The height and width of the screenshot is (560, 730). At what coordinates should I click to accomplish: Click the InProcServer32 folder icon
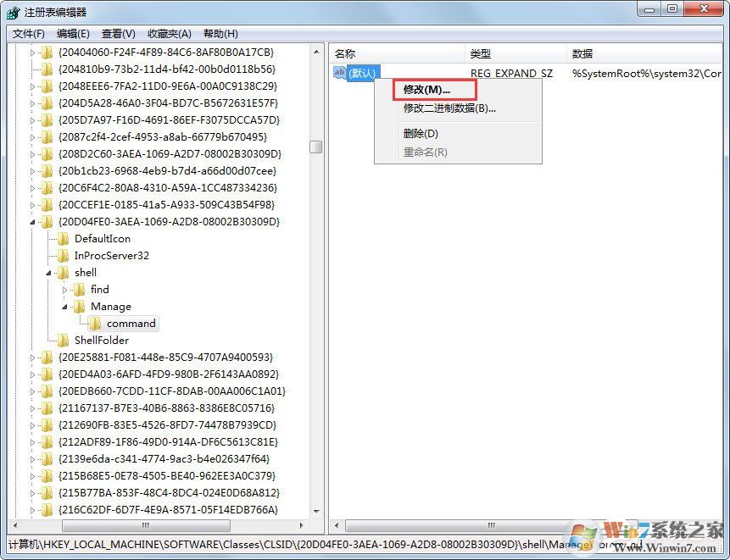pyautogui.click(x=62, y=255)
